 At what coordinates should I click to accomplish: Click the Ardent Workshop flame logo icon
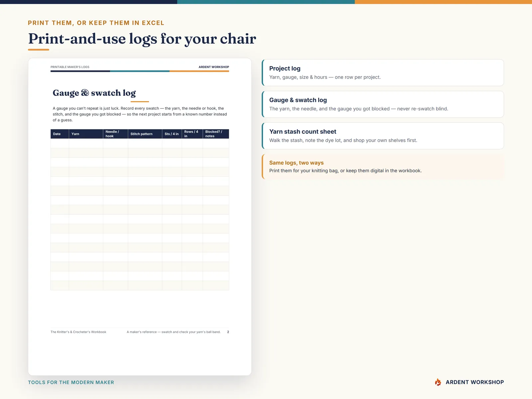click(438, 382)
